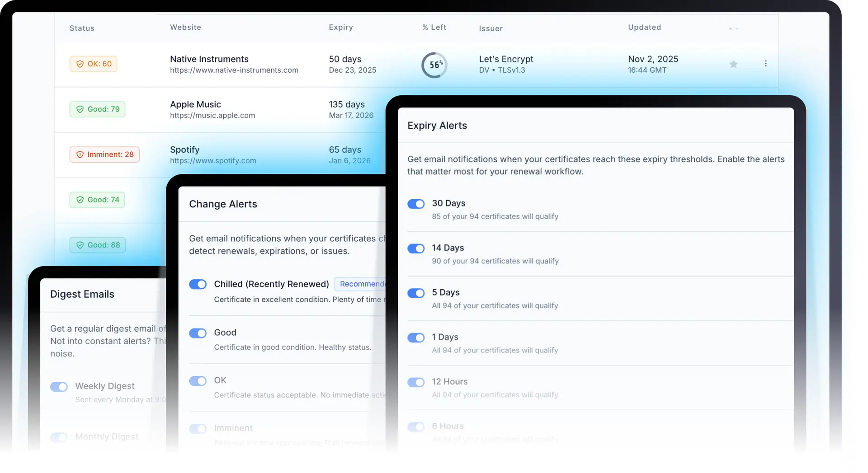Toggle the 6 Hours expiry alert

pyautogui.click(x=416, y=427)
